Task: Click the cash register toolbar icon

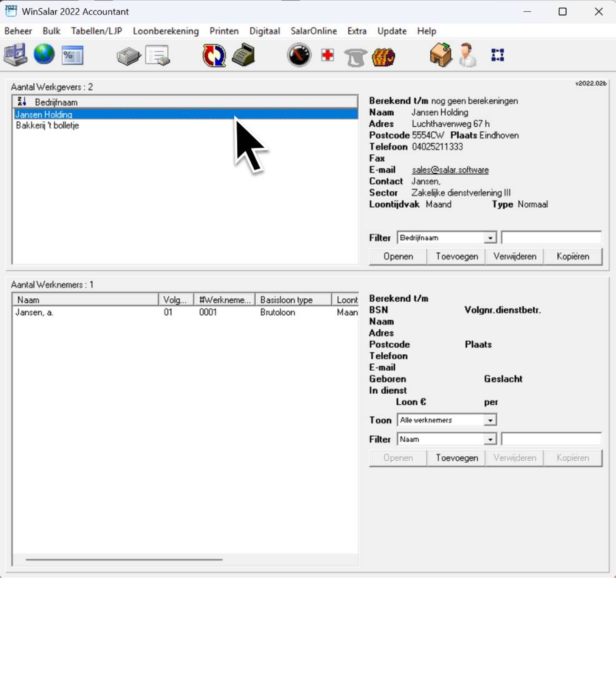Action: pos(244,55)
